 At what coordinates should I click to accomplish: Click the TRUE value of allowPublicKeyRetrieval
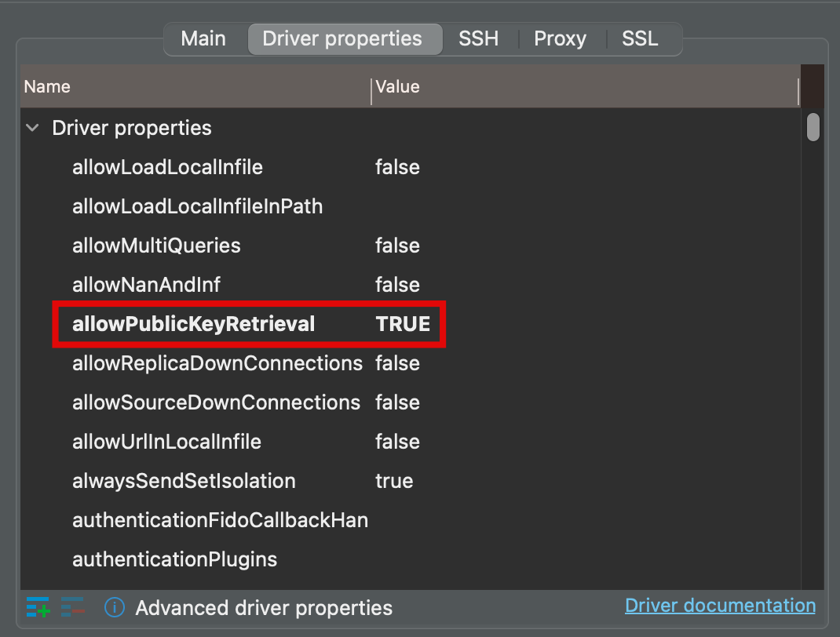pos(403,324)
